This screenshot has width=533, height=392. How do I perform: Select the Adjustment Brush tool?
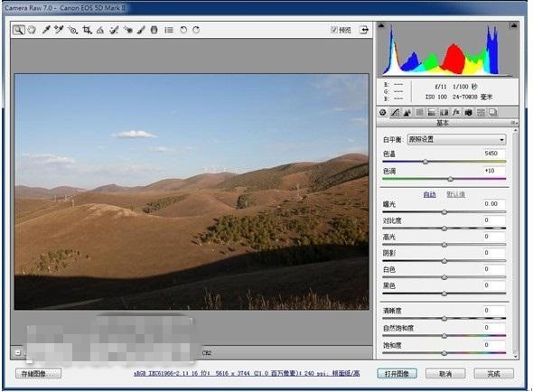(x=141, y=30)
